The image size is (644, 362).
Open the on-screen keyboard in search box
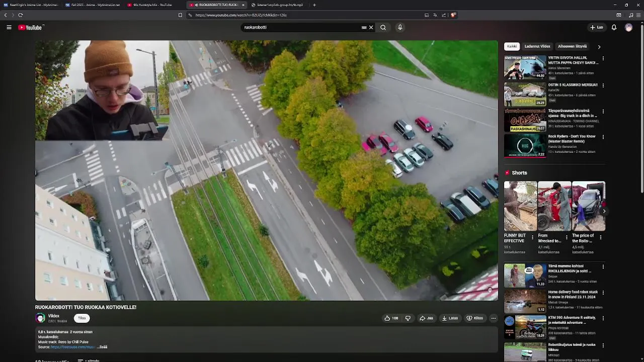[x=364, y=28]
